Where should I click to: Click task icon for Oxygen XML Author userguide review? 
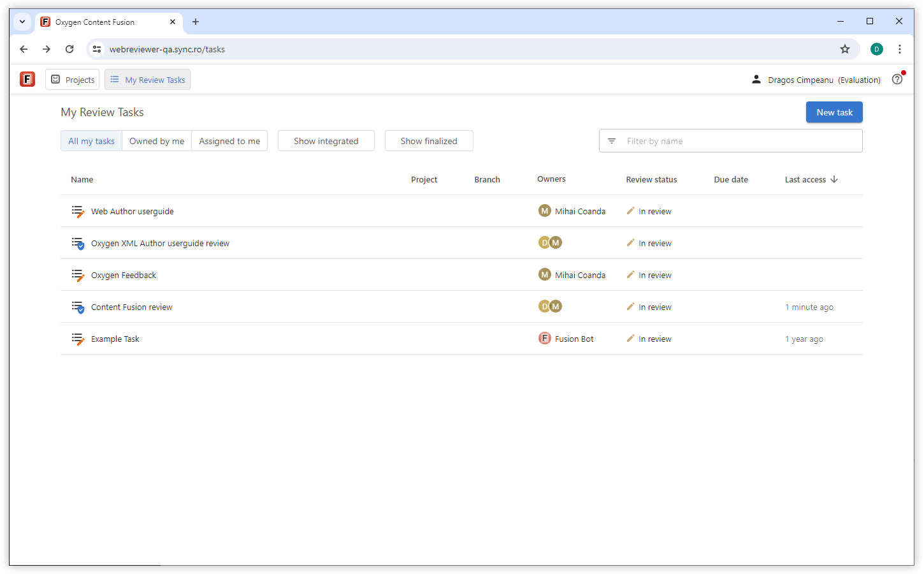tap(78, 243)
